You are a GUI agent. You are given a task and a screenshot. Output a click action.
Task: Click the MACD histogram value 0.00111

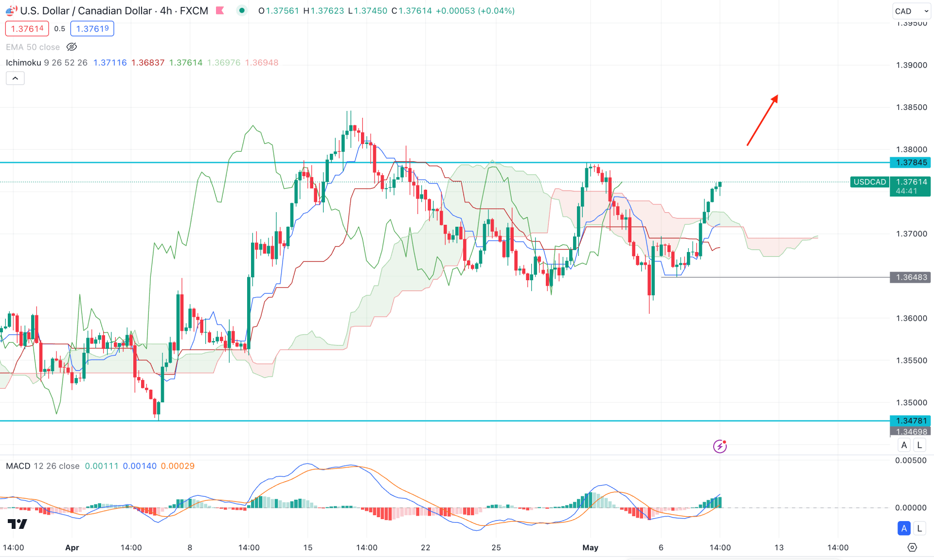point(102,466)
